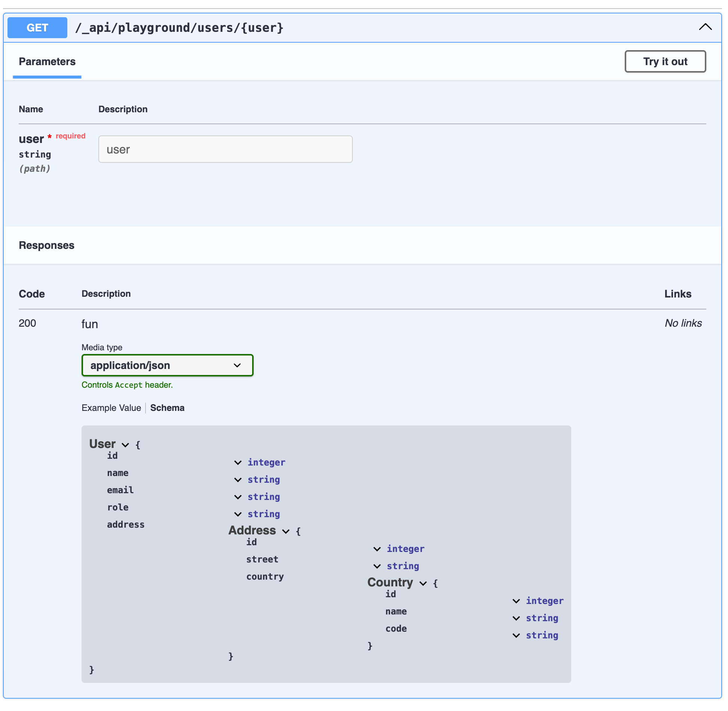Image resolution: width=728 pixels, height=711 pixels.
Task: Expand the integer type of User id
Action: tap(238, 463)
